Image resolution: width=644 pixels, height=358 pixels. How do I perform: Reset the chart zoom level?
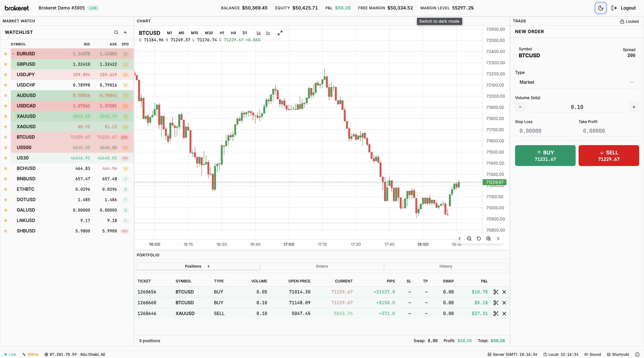tap(479, 238)
